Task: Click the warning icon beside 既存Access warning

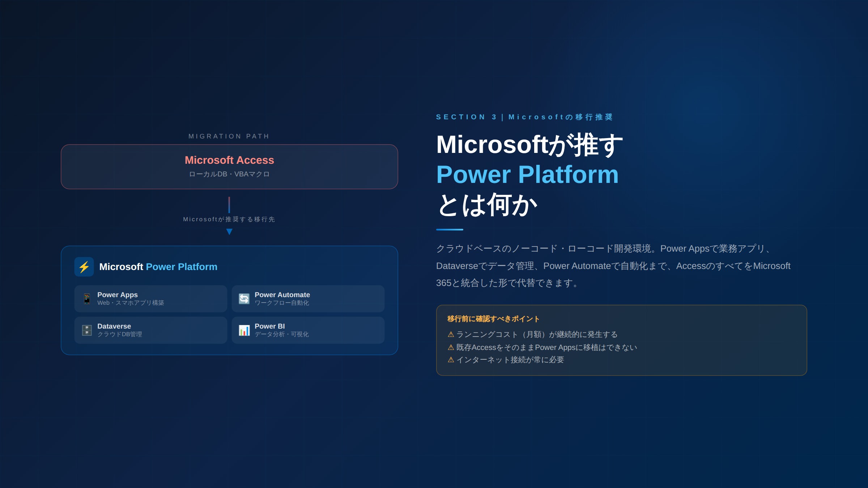Action: 450,347
